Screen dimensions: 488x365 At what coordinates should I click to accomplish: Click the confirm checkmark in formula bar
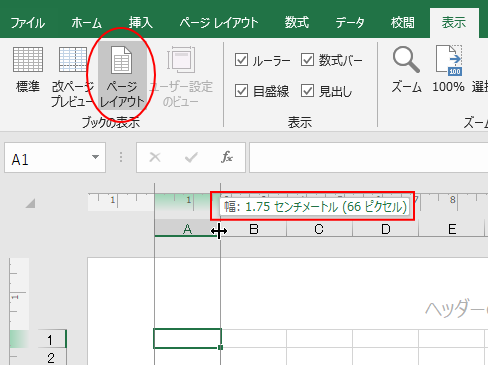(191, 157)
